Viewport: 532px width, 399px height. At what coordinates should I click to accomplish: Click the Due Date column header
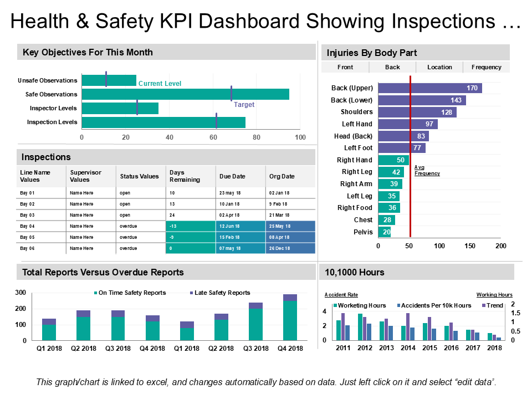click(x=241, y=176)
